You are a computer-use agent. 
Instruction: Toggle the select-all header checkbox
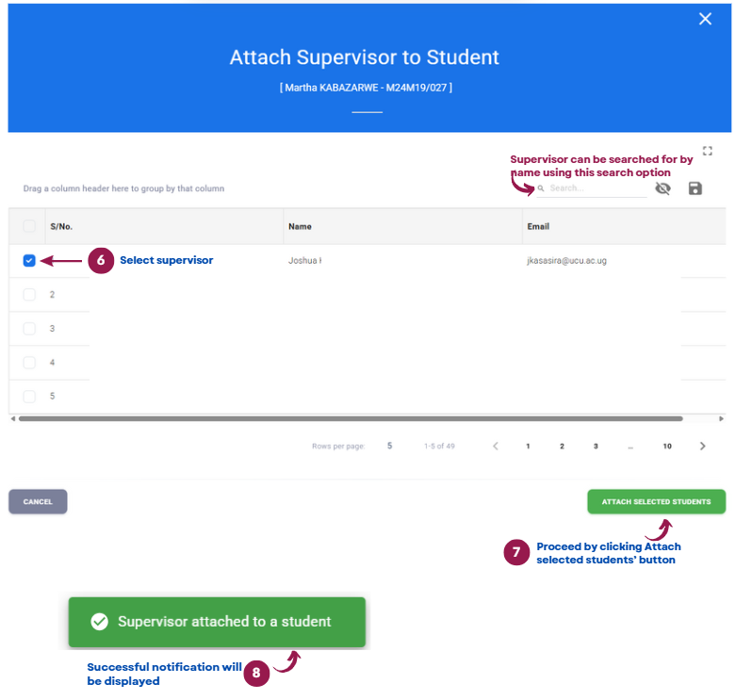pos(29,226)
